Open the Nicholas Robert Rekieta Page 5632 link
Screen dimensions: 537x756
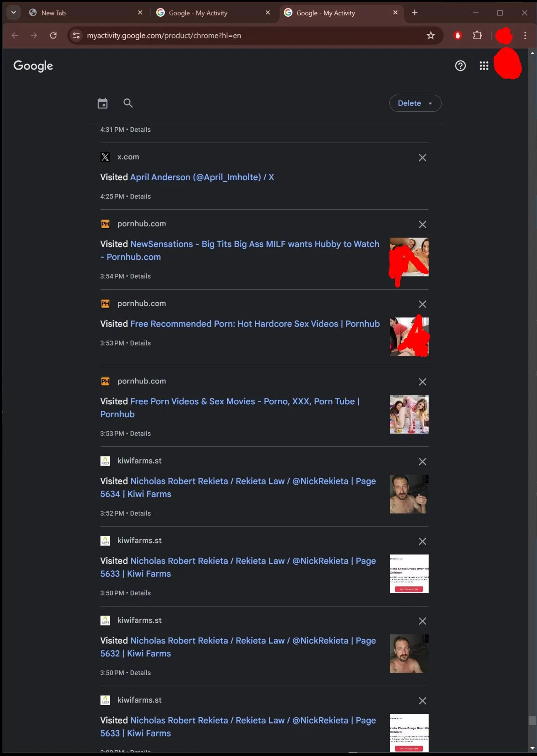click(238, 647)
